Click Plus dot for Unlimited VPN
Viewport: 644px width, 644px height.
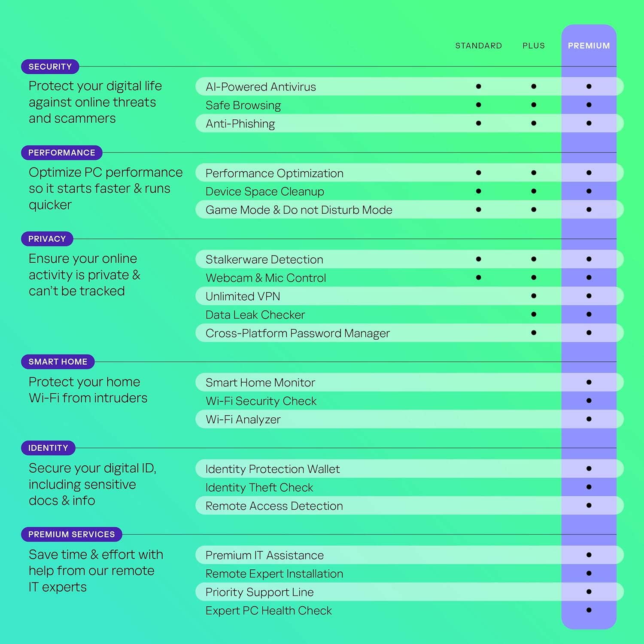[534, 296]
